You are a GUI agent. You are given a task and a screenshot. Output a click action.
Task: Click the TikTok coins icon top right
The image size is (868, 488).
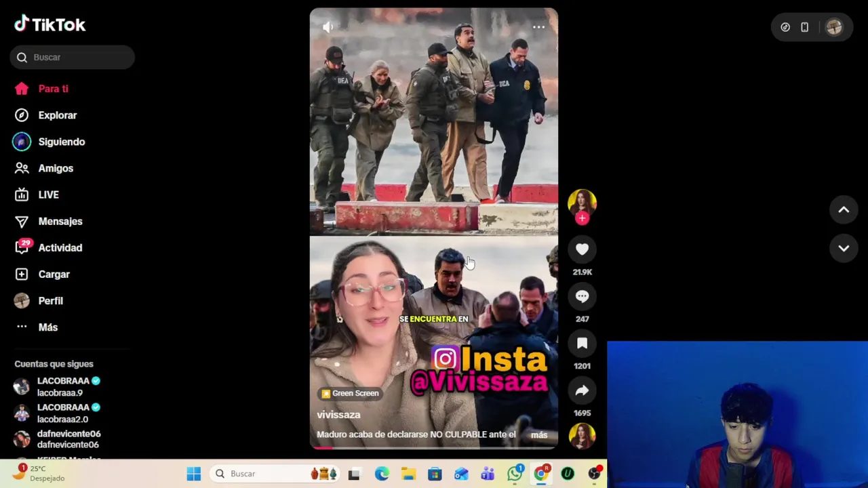785,27
